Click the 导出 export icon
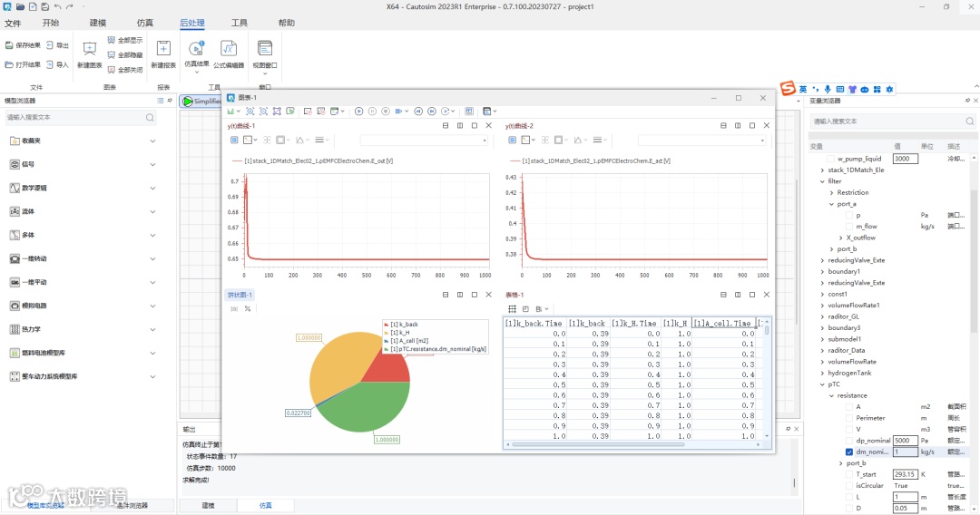The width and height of the screenshot is (980, 515). pos(50,45)
